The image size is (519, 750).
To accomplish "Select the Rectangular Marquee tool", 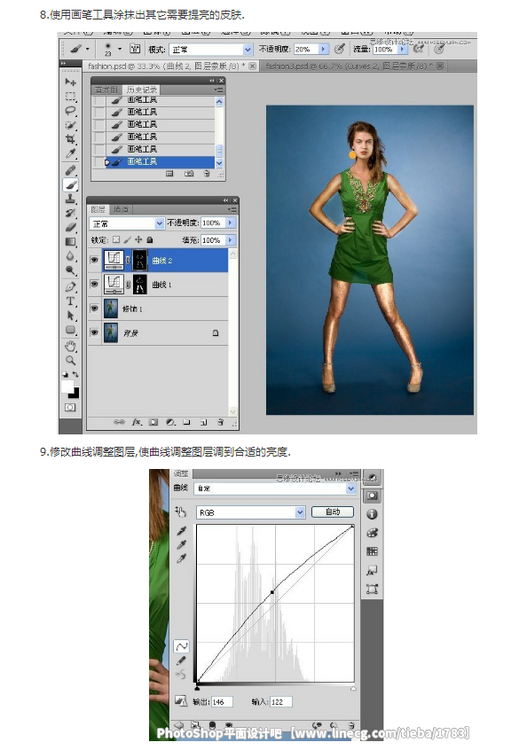I will [70, 97].
